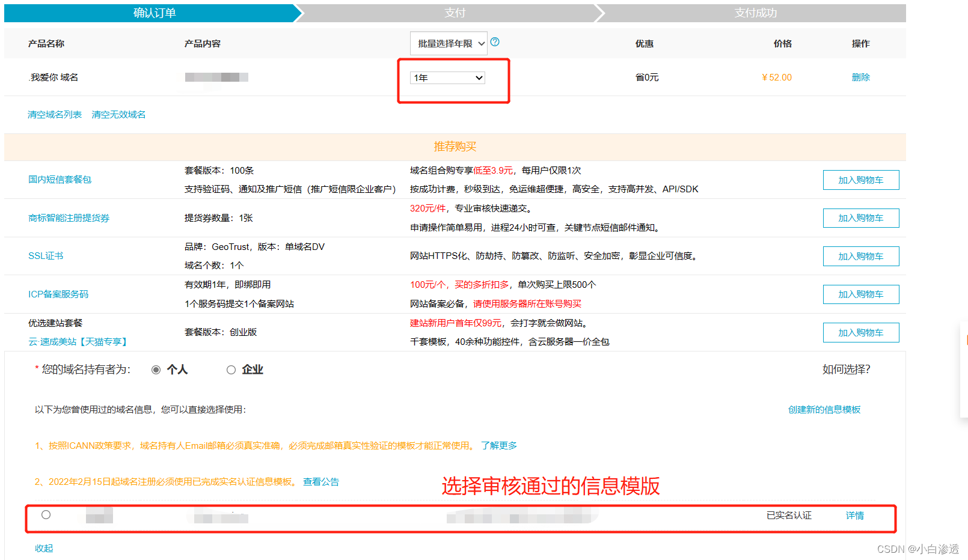This screenshot has width=968, height=560.
Task: Open the 国内短信套餐包 link
Action: coord(60,179)
